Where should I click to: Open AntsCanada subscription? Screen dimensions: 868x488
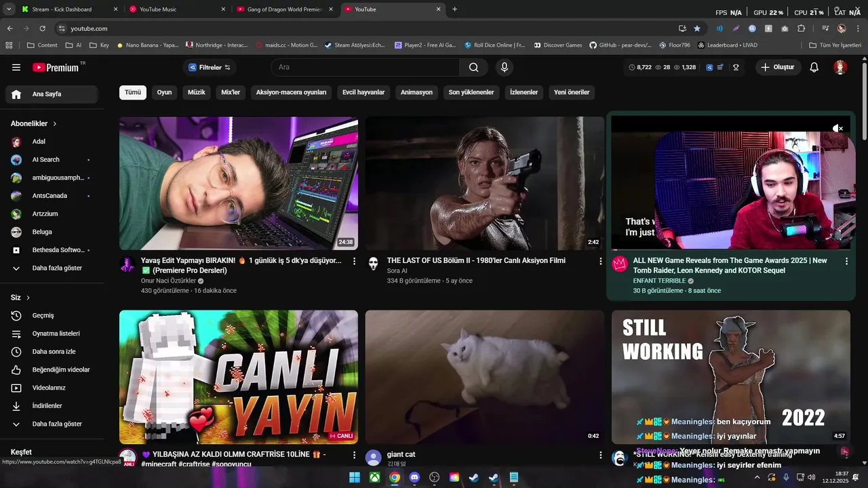pos(52,196)
